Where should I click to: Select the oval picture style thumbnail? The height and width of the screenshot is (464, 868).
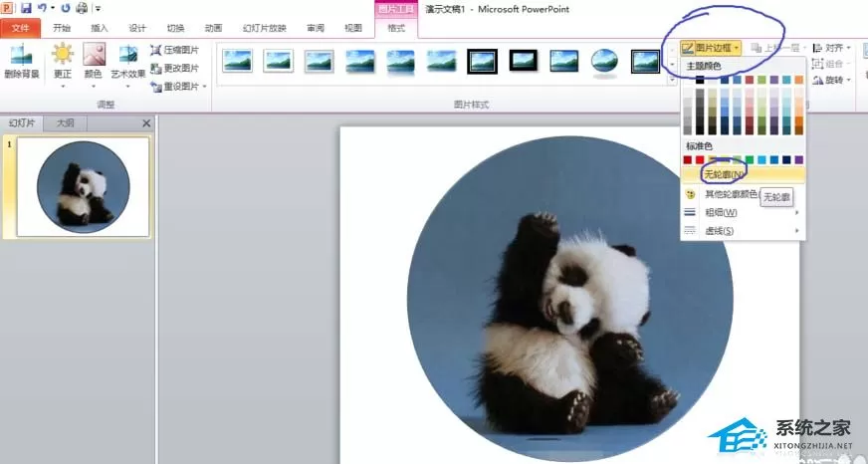(x=604, y=62)
